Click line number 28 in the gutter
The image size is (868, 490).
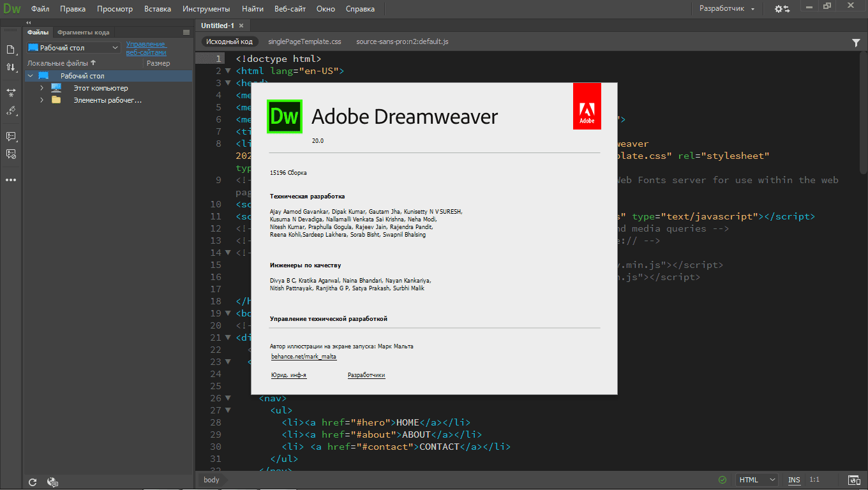[x=215, y=422]
